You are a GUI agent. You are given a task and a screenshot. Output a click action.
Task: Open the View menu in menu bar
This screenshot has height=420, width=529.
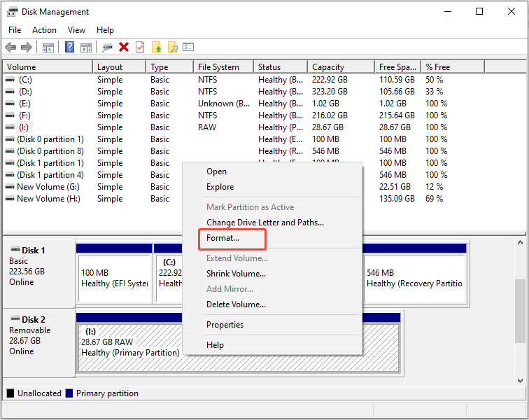(x=76, y=30)
